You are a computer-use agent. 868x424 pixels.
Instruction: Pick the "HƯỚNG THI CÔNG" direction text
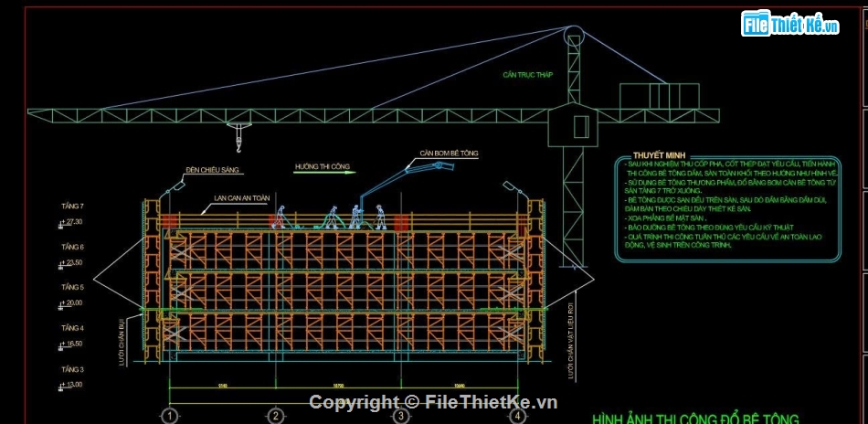coord(323,166)
